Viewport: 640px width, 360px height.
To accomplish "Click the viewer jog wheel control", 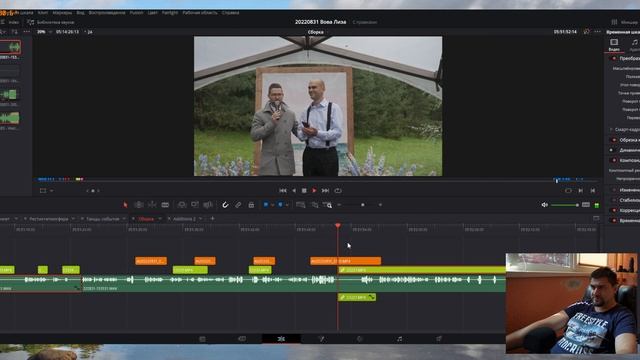I will [x=93, y=191].
